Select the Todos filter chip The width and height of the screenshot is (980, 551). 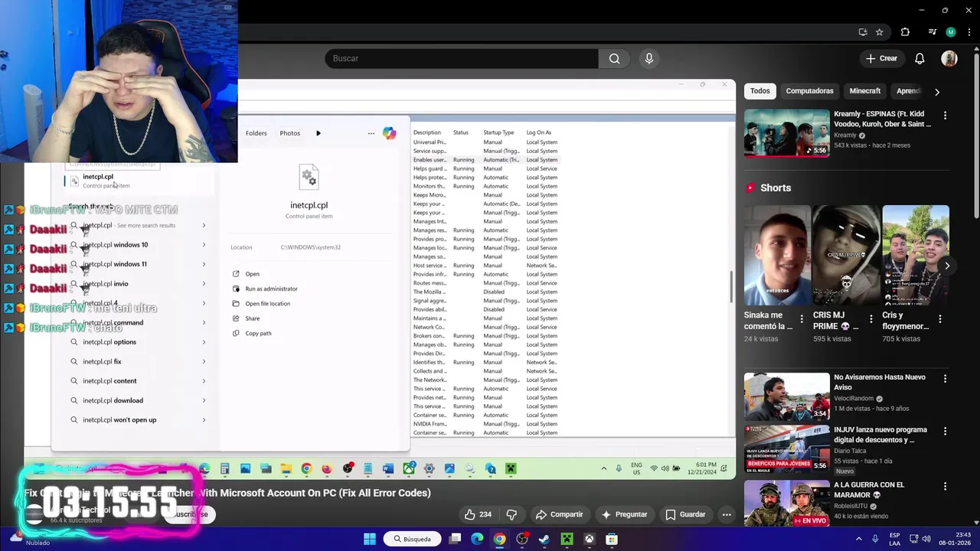coord(759,91)
